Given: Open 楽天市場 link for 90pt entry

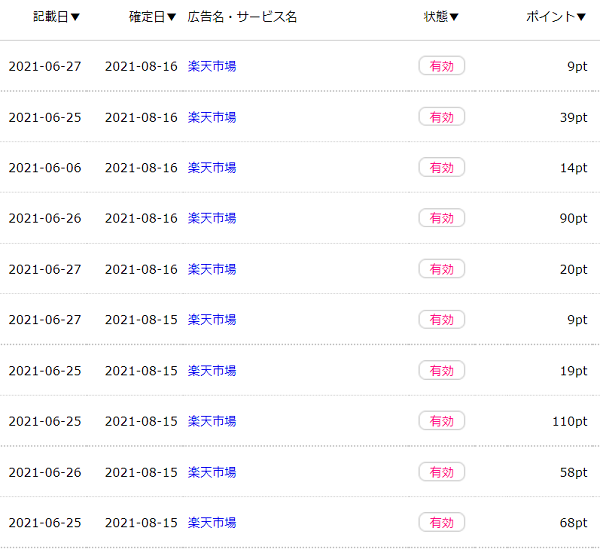Looking at the screenshot, I should click(x=212, y=218).
